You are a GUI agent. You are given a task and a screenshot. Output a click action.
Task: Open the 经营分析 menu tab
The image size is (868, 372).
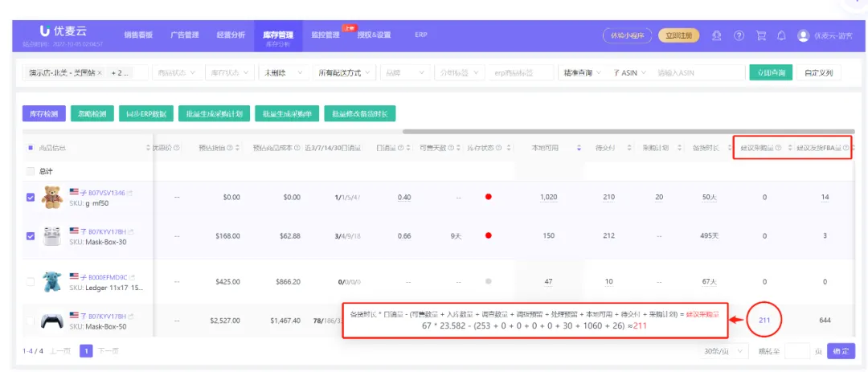coord(231,35)
